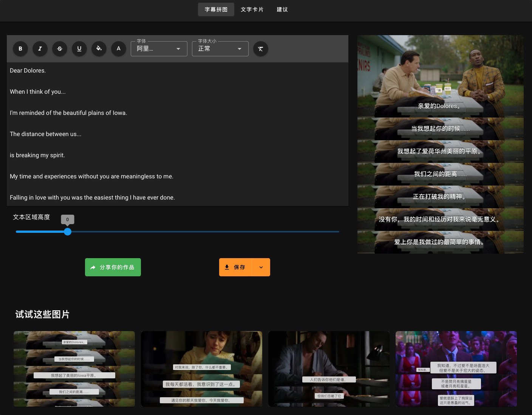Select the woman with teal pillow sample
This screenshot has height=415, width=532.
(201, 369)
